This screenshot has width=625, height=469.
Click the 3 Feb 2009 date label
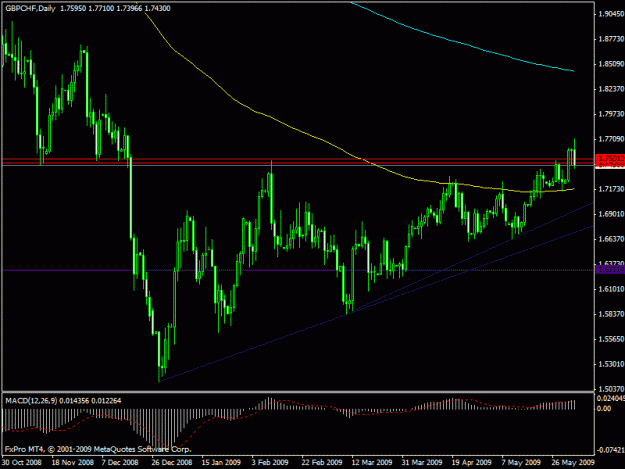[270, 462]
